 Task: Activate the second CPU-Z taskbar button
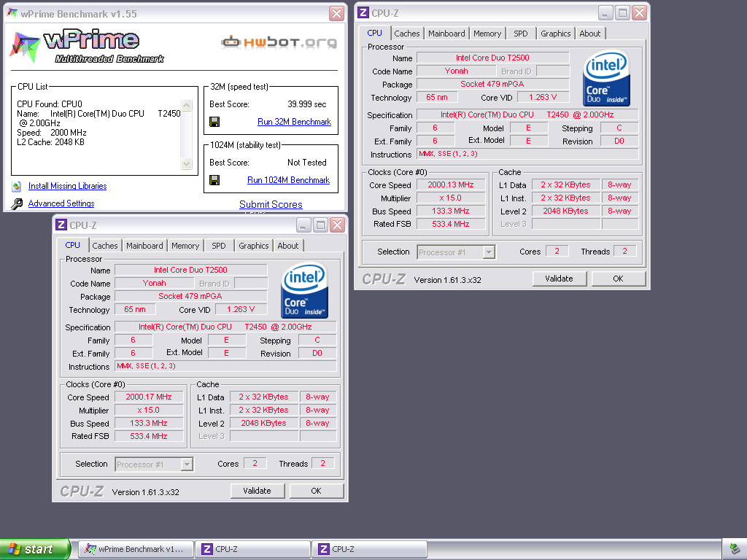click(369, 549)
